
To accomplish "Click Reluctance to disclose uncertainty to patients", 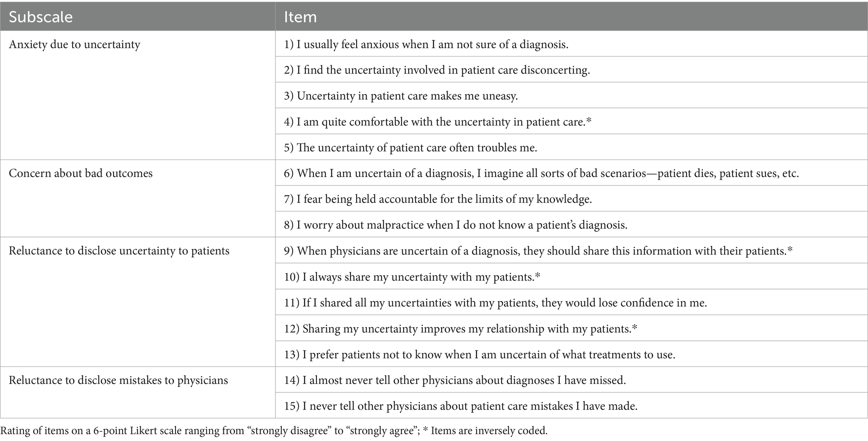I will (x=119, y=251).
